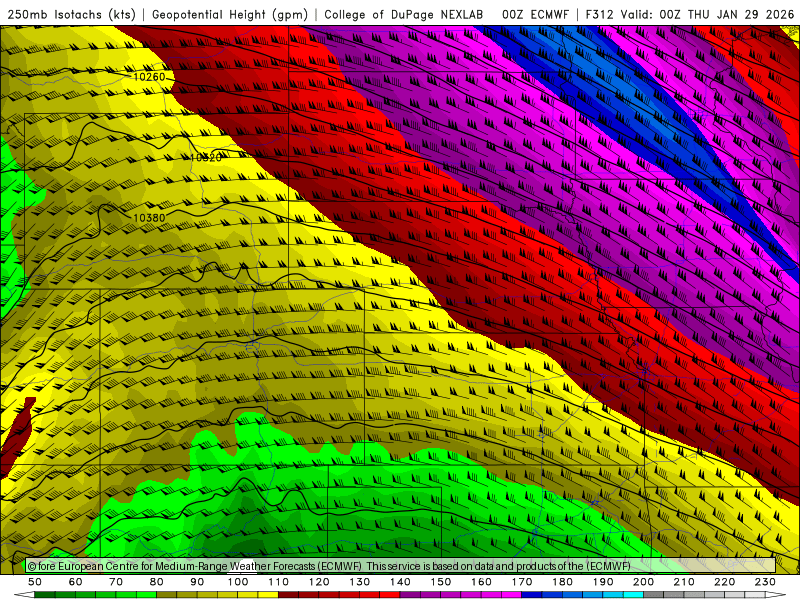Click the 10380 height contour label
Viewport: 800px width, 600px height.
(149, 218)
